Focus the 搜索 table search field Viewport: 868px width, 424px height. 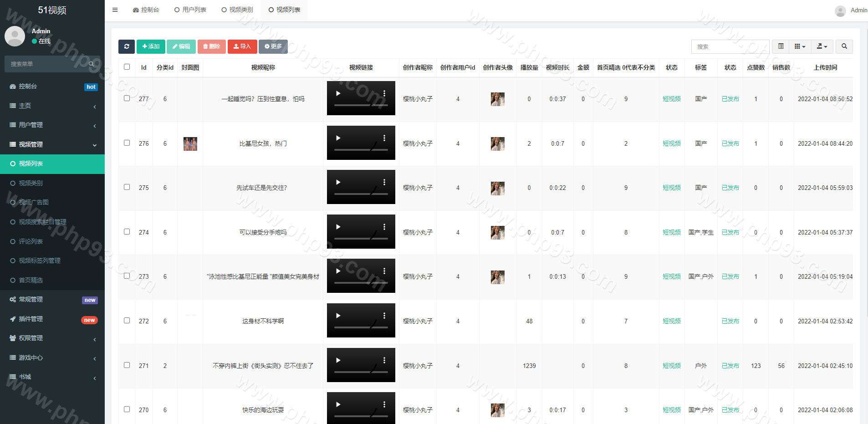pos(730,46)
